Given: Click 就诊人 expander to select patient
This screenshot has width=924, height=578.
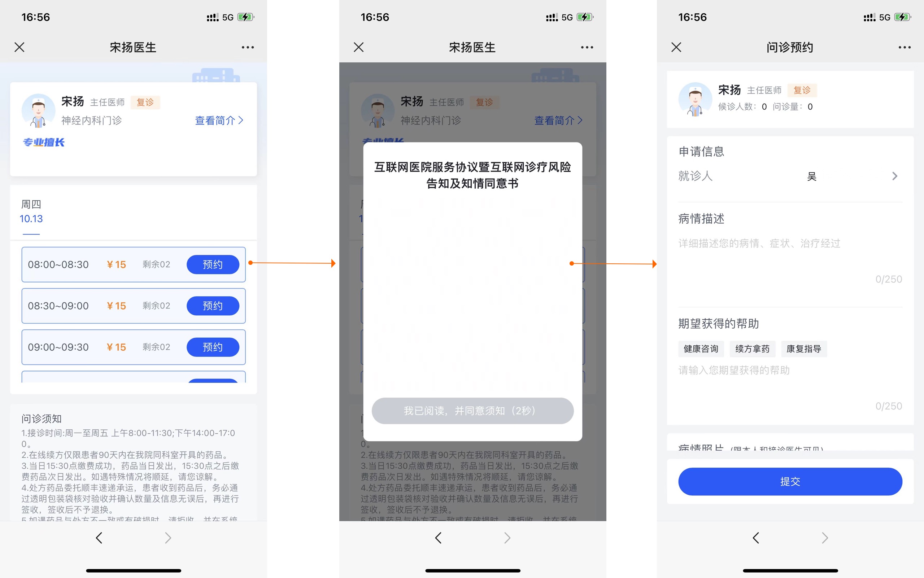Looking at the screenshot, I should coord(898,176).
